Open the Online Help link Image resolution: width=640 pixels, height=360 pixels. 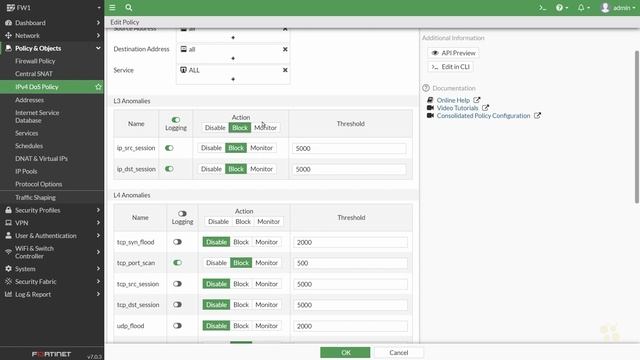coord(453,100)
